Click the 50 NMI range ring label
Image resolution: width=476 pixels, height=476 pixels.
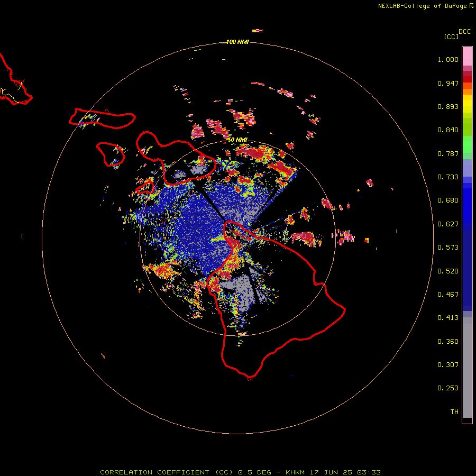[237, 140]
